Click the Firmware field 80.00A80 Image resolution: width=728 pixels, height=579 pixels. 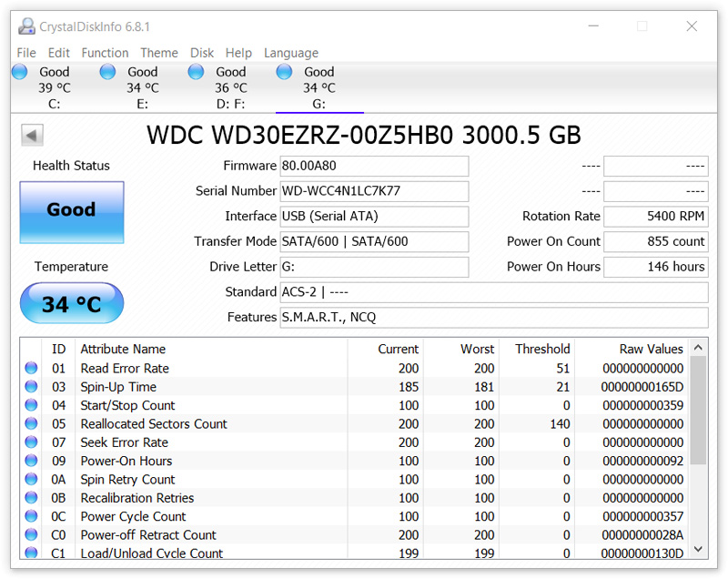pyautogui.click(x=374, y=166)
